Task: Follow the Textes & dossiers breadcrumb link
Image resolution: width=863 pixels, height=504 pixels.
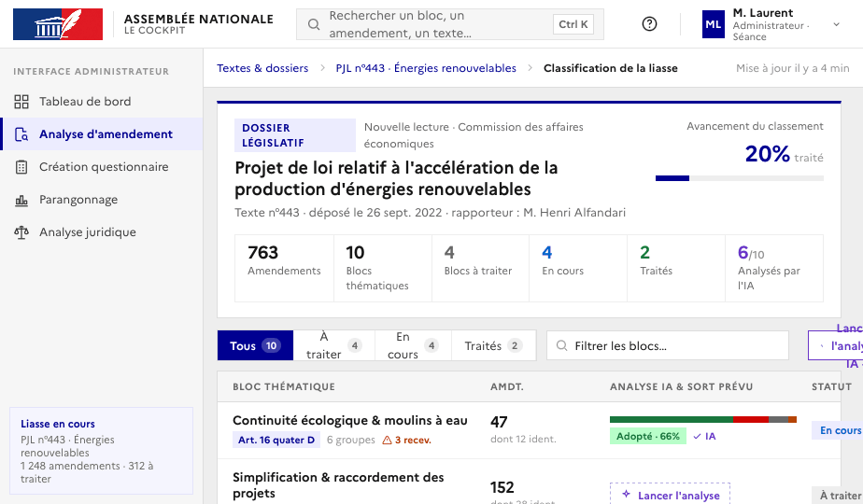Action: click(x=262, y=68)
